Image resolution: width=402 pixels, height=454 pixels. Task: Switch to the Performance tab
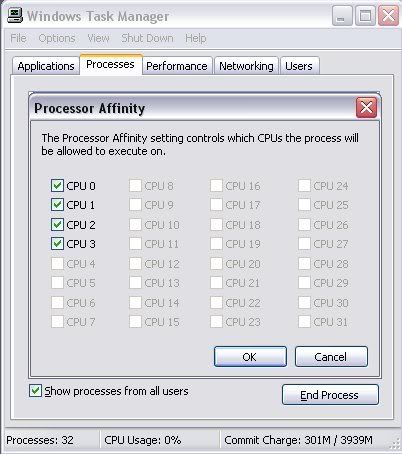pyautogui.click(x=177, y=66)
